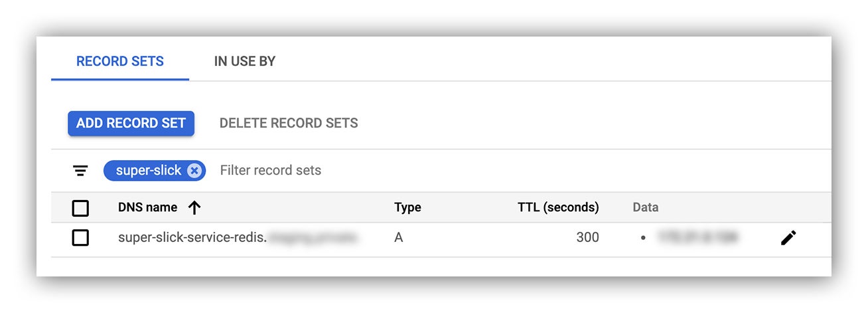Reverse sort using the DNS name arrow
This screenshot has width=868, height=313.
(194, 208)
